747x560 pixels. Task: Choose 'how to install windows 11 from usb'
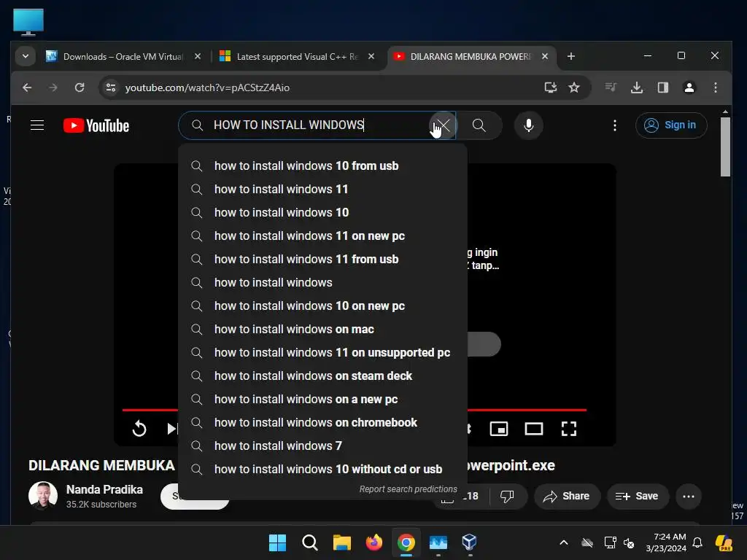pyautogui.click(x=322, y=259)
